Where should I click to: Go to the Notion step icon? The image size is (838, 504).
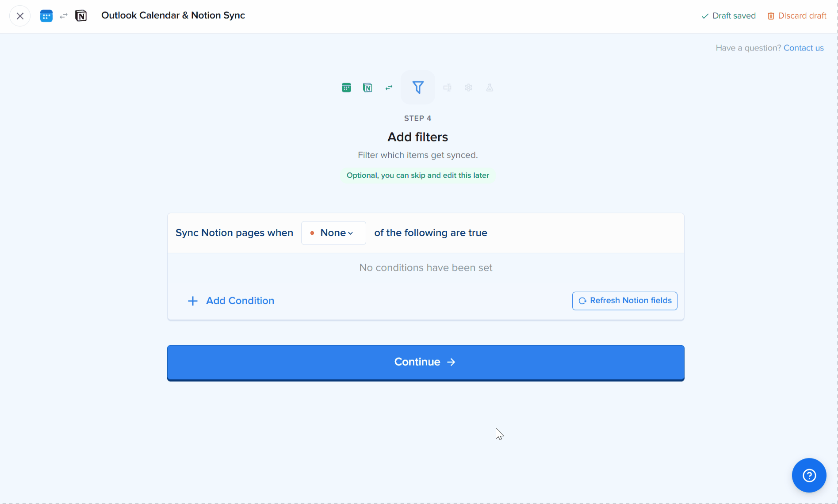click(x=367, y=88)
